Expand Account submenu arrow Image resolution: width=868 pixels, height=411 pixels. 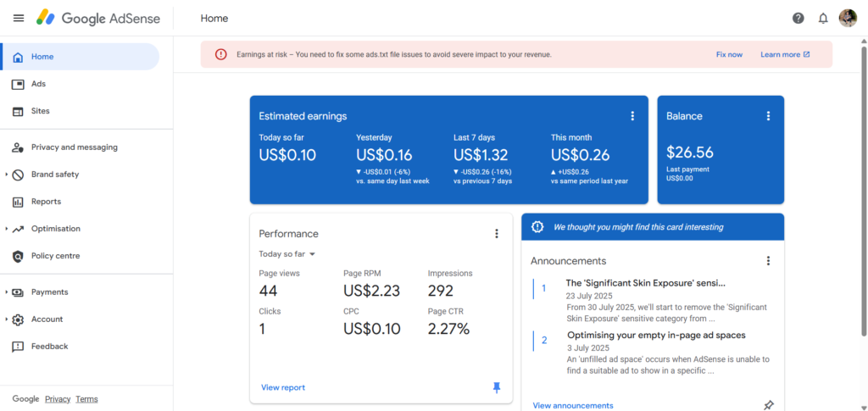pos(6,319)
